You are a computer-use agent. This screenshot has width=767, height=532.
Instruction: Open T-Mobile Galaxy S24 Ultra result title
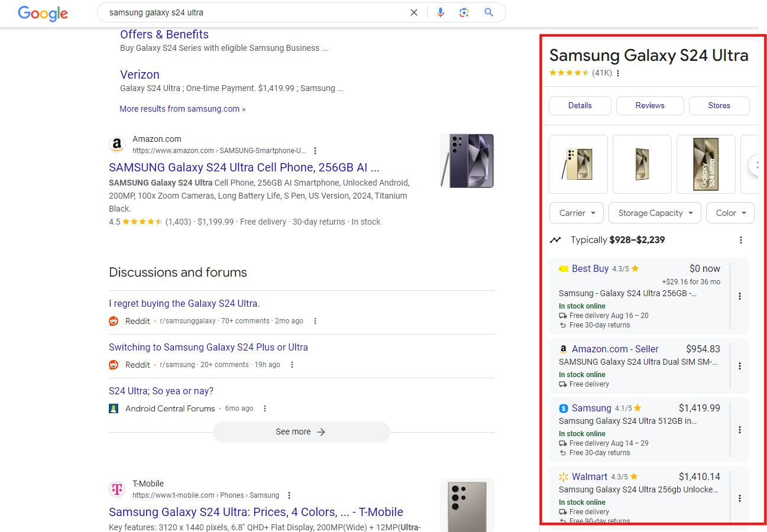coord(256,512)
